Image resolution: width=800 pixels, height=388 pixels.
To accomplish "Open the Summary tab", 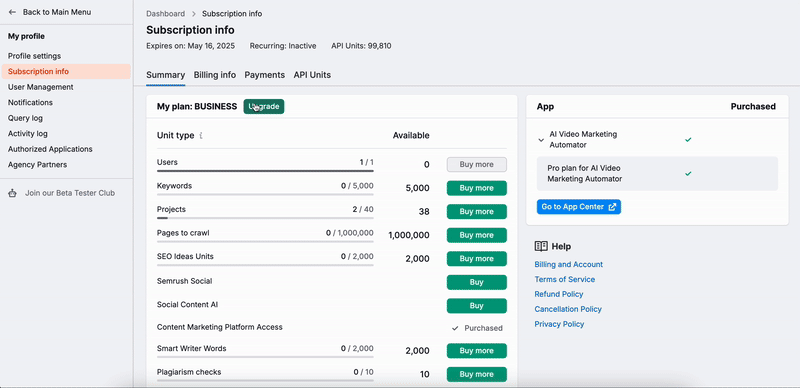I will tap(165, 75).
